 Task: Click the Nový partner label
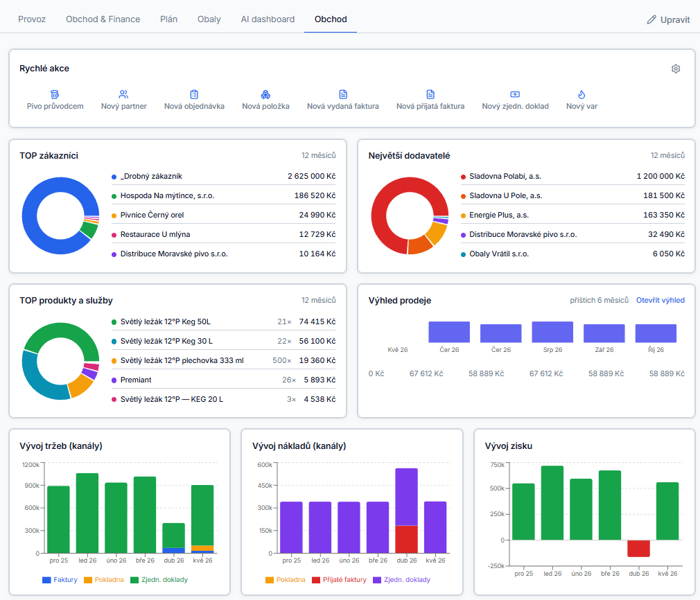click(x=123, y=106)
